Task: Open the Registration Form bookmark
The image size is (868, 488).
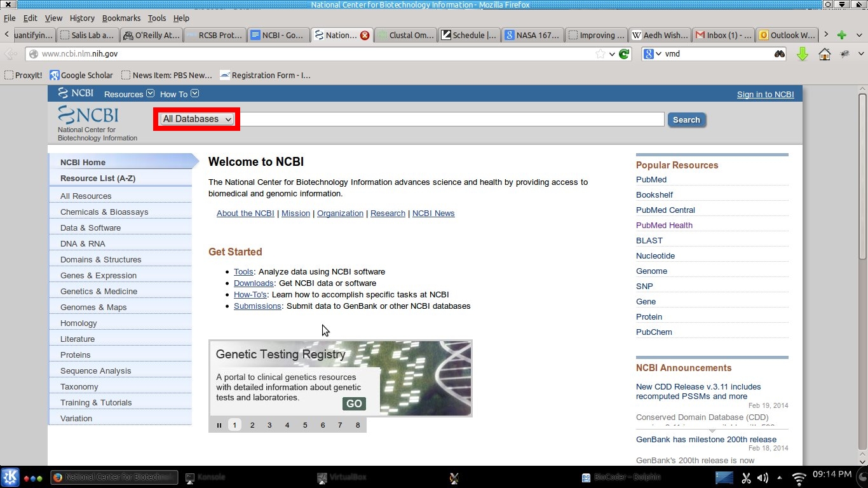Action: (265, 75)
